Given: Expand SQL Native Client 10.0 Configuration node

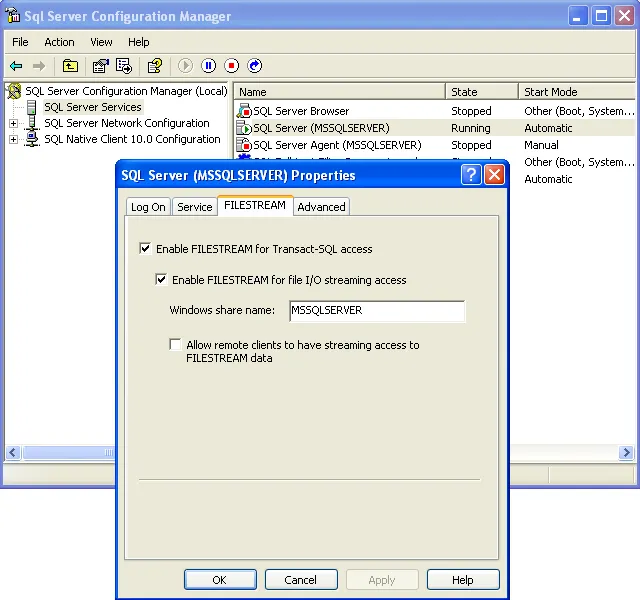Looking at the screenshot, I should (13, 140).
